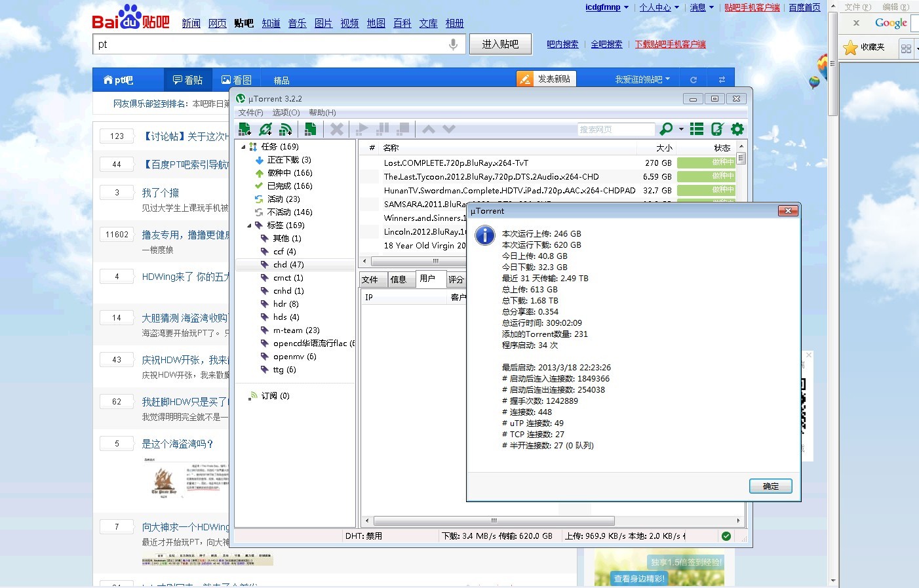Open the 我爱逛的贴吧 dropdown
The image size is (919, 588).
[x=642, y=79]
